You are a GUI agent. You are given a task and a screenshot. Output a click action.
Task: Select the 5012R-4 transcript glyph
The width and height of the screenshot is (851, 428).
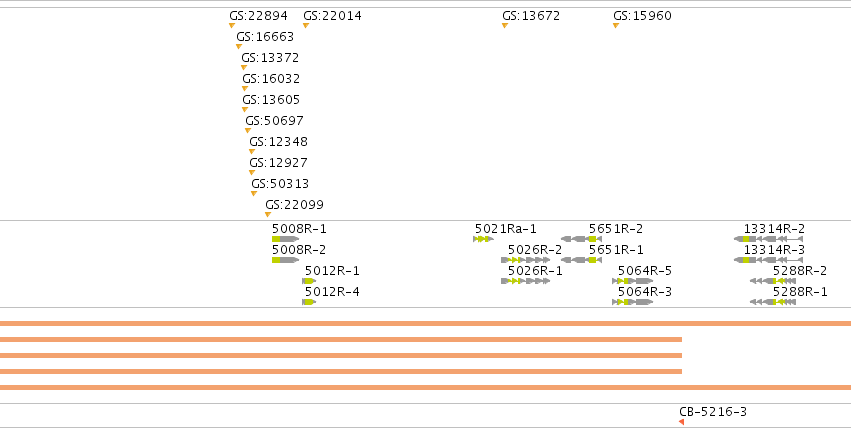coord(309,302)
